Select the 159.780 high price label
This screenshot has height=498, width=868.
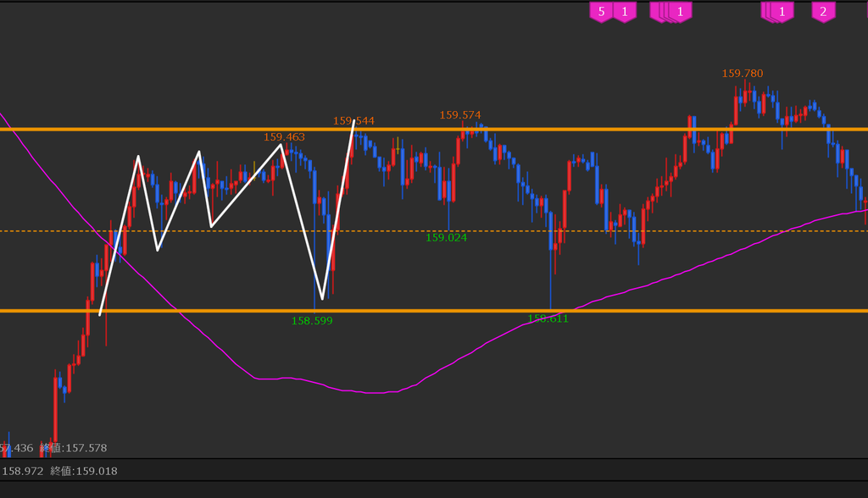pyautogui.click(x=743, y=74)
